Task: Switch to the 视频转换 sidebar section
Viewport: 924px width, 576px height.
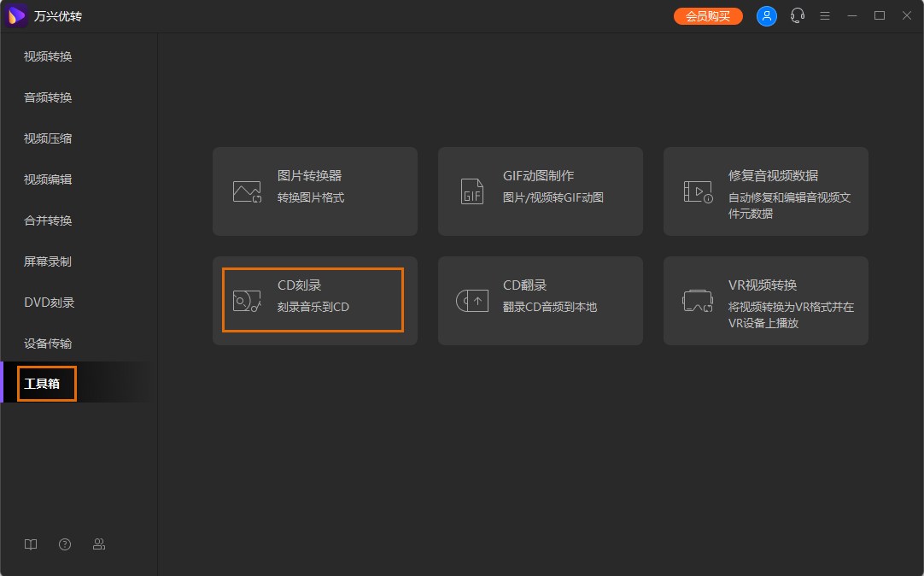Action: [46, 56]
